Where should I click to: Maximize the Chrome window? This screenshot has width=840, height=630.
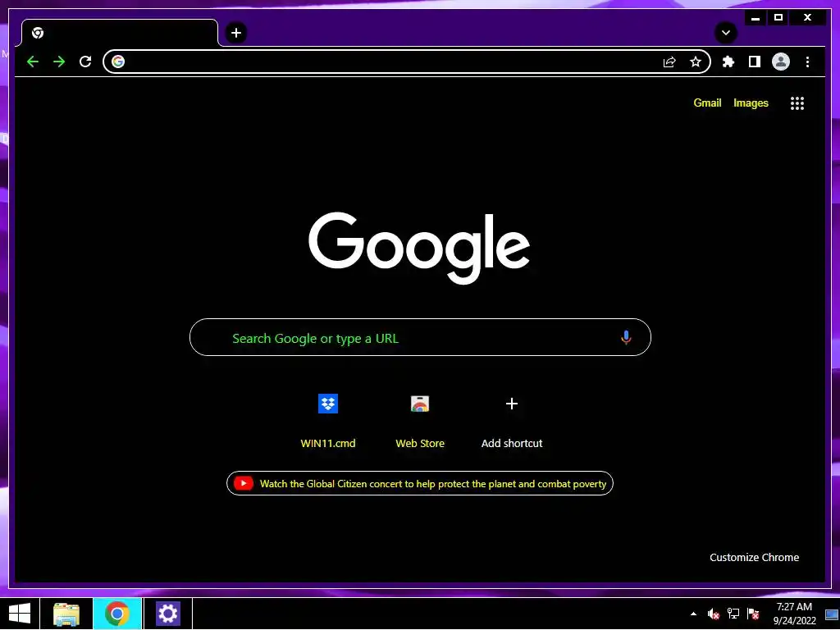tap(778, 18)
